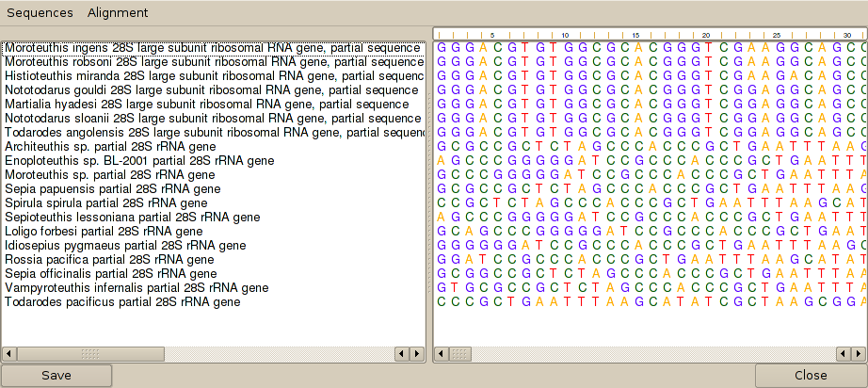The image size is (868, 388).
Task: Select Vampyroteuthis infernalis sequence
Action: tap(137, 287)
